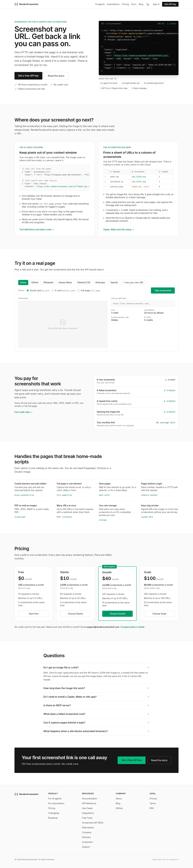Expand 'Is there an MCP server?' question

coord(96,705)
